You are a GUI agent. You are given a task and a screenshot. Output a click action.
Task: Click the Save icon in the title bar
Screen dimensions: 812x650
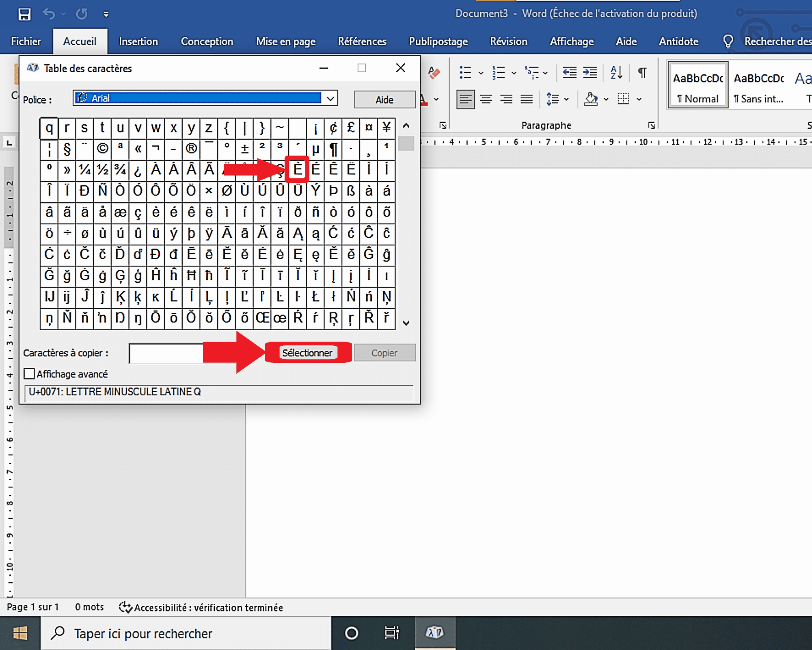click(x=24, y=14)
